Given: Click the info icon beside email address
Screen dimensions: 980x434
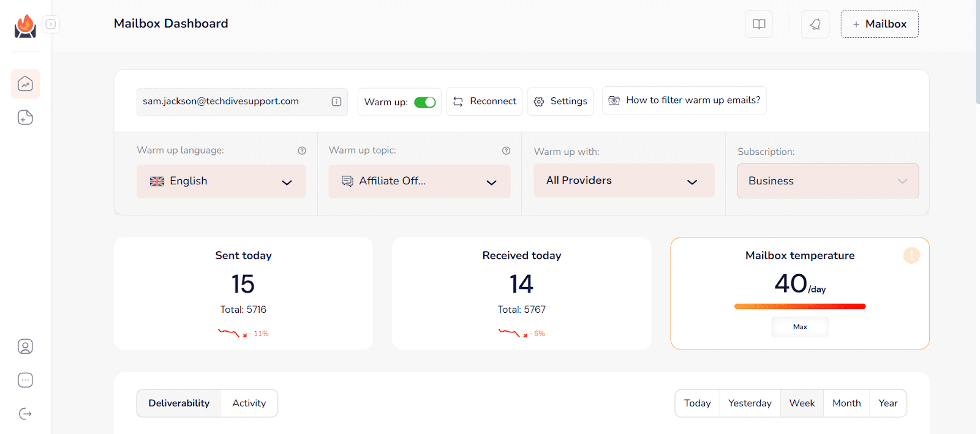Looking at the screenshot, I should (x=336, y=102).
